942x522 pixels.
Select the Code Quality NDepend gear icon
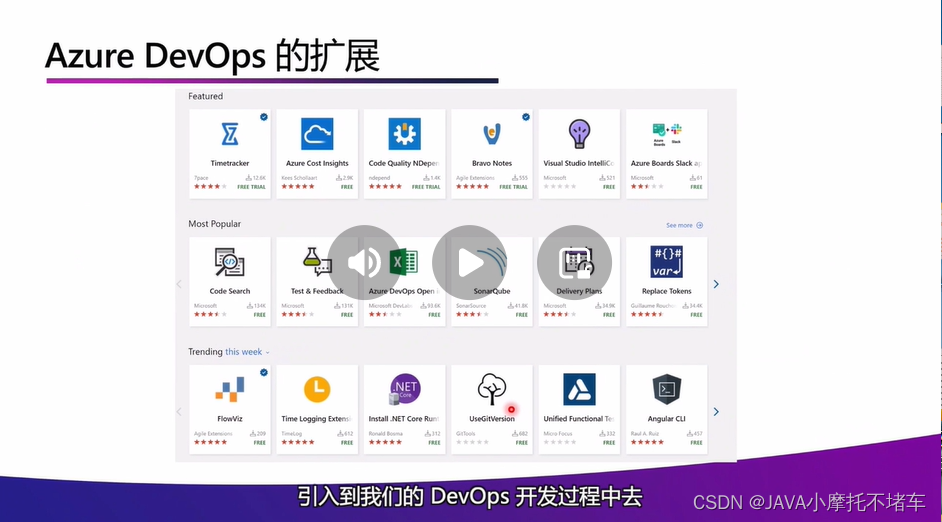click(404, 134)
